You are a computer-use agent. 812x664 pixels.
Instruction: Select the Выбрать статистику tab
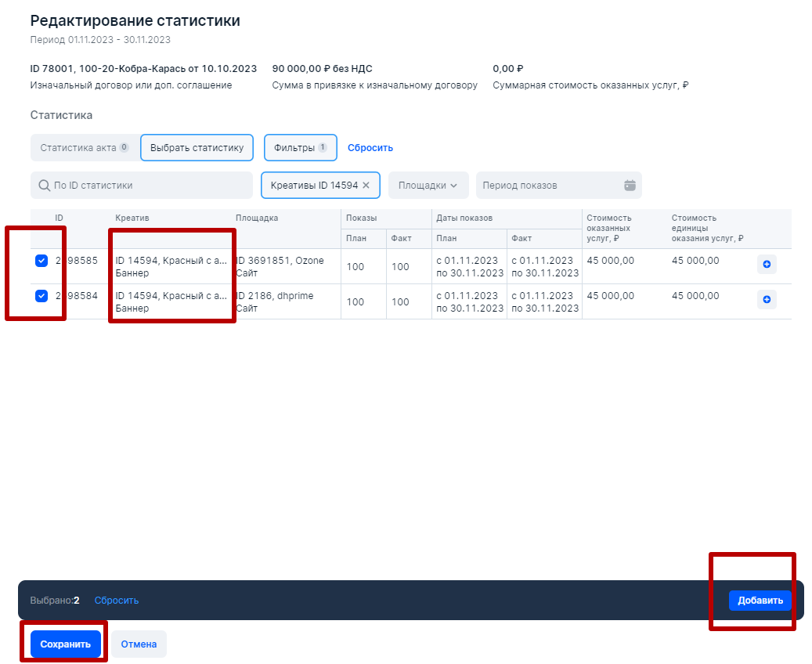[x=197, y=147]
